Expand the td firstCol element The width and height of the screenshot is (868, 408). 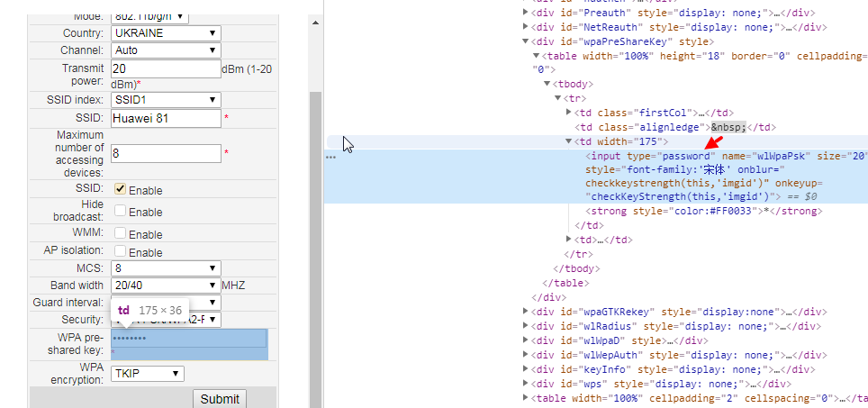[x=569, y=113]
